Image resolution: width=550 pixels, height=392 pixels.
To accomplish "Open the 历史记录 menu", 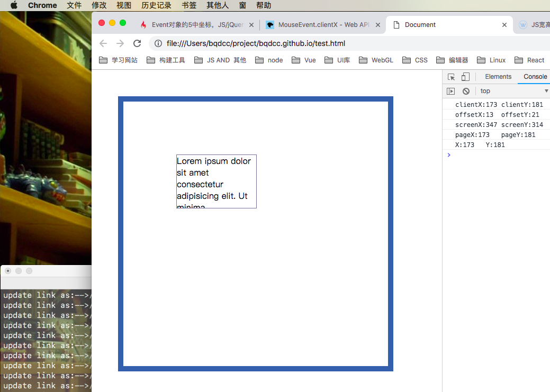I will pos(156,5).
